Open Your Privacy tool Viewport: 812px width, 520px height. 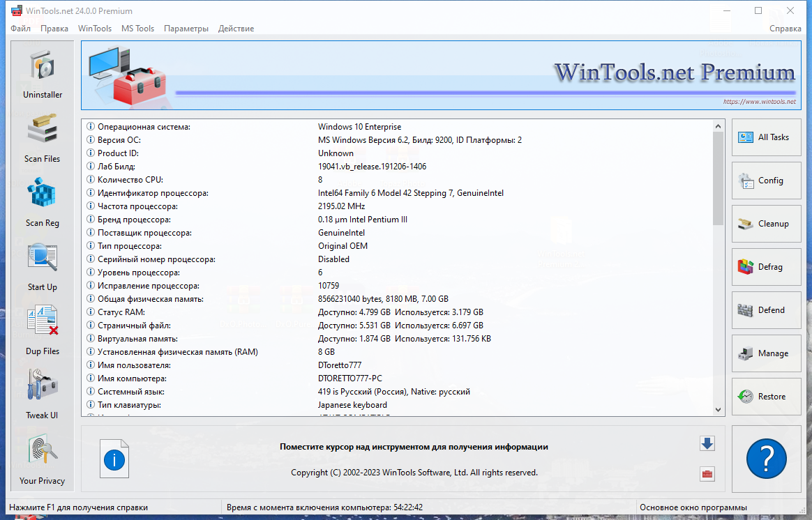pos(43,460)
